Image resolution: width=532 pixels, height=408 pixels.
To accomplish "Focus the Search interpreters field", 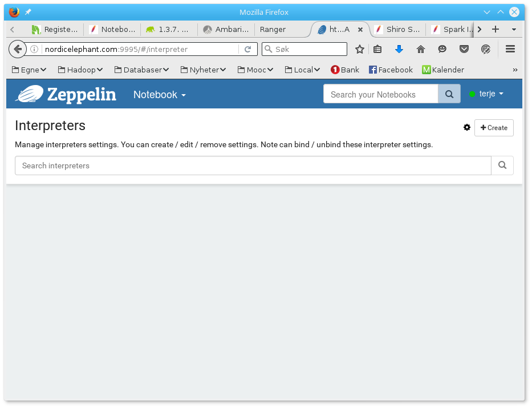I will (x=253, y=165).
